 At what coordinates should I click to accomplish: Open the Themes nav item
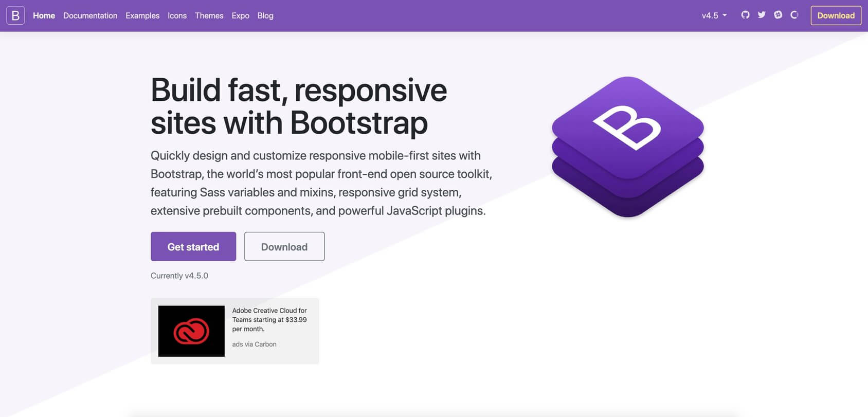209,15
